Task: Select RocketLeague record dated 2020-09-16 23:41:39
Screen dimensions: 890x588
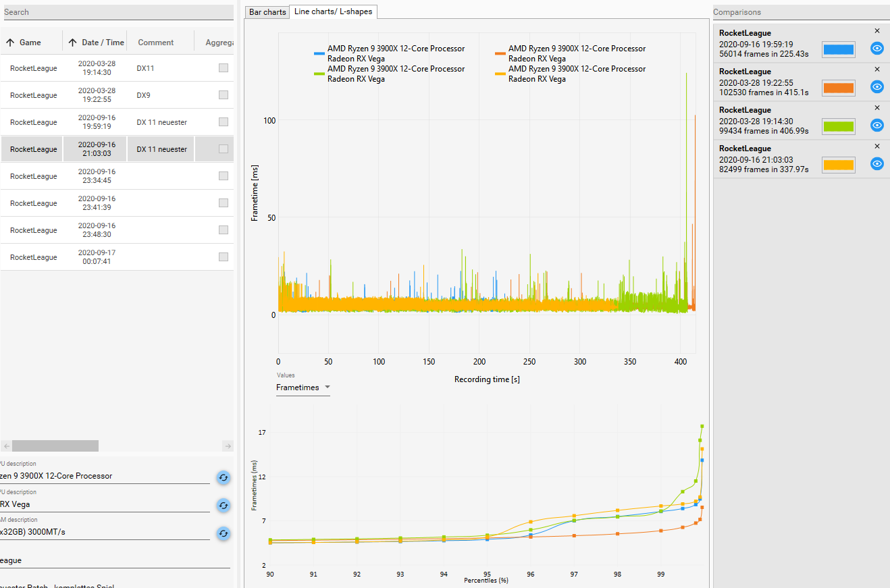Action: 117,203
